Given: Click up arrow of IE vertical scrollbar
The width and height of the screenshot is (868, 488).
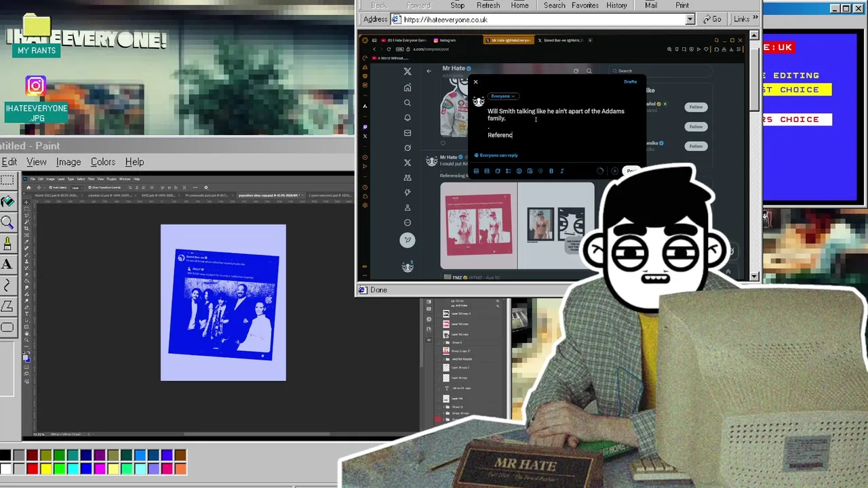Looking at the screenshot, I should (x=754, y=35).
